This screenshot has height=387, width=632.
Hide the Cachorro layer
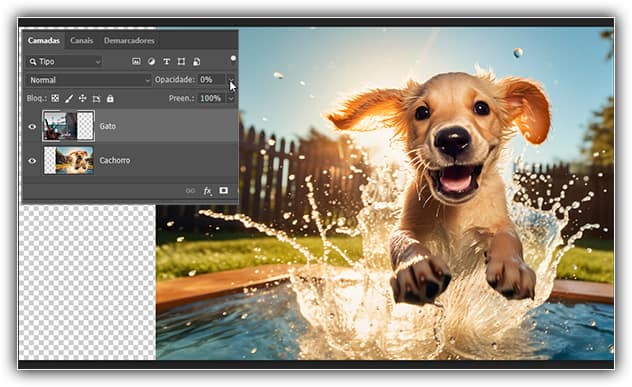click(32, 161)
